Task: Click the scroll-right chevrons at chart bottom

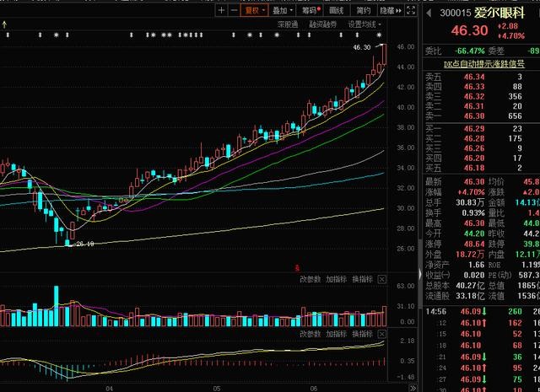Action: (x=413, y=389)
